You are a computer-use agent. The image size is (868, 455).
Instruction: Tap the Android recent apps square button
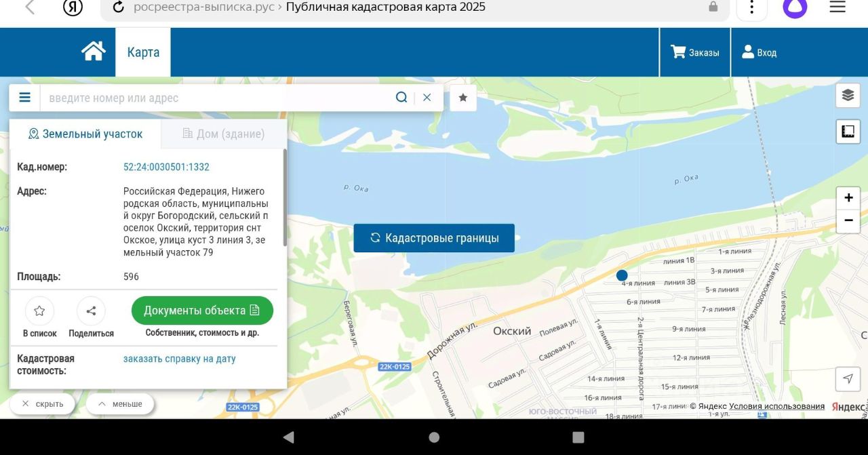(x=578, y=437)
